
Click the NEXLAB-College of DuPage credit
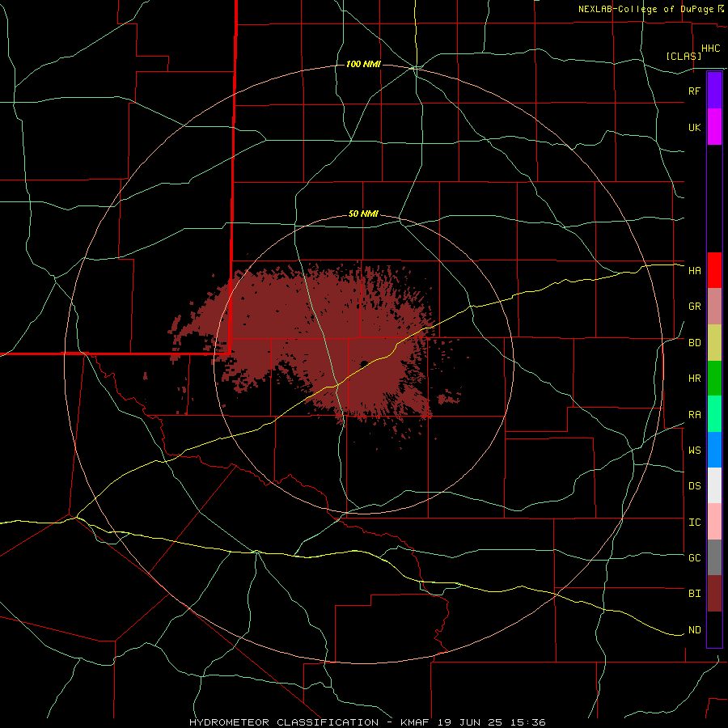coord(645,9)
